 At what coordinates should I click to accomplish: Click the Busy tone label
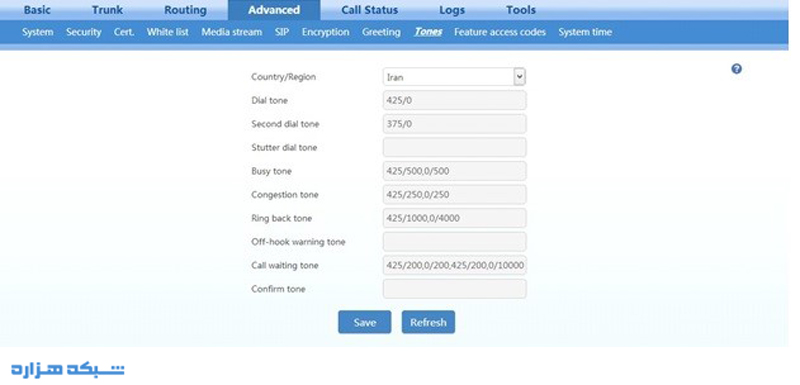tap(271, 171)
